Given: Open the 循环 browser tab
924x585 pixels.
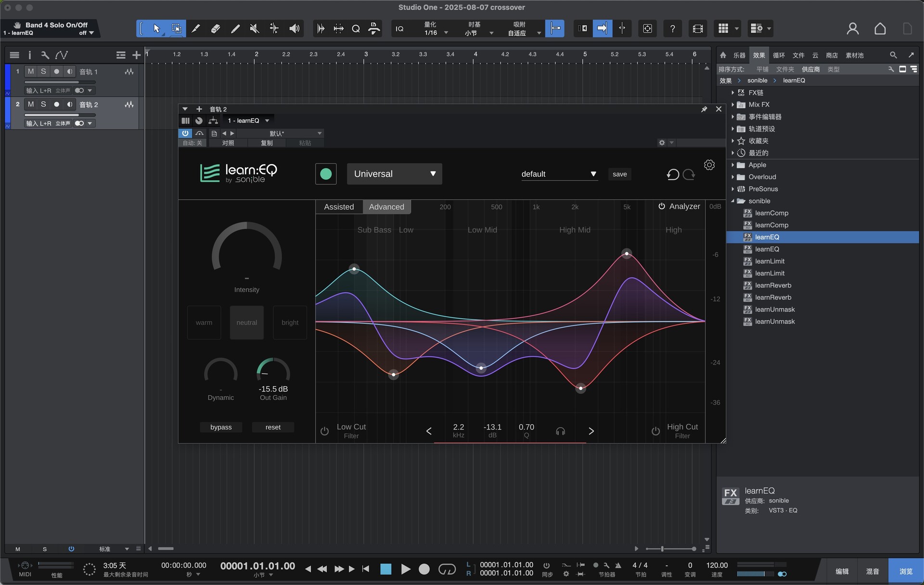Looking at the screenshot, I should (x=779, y=55).
